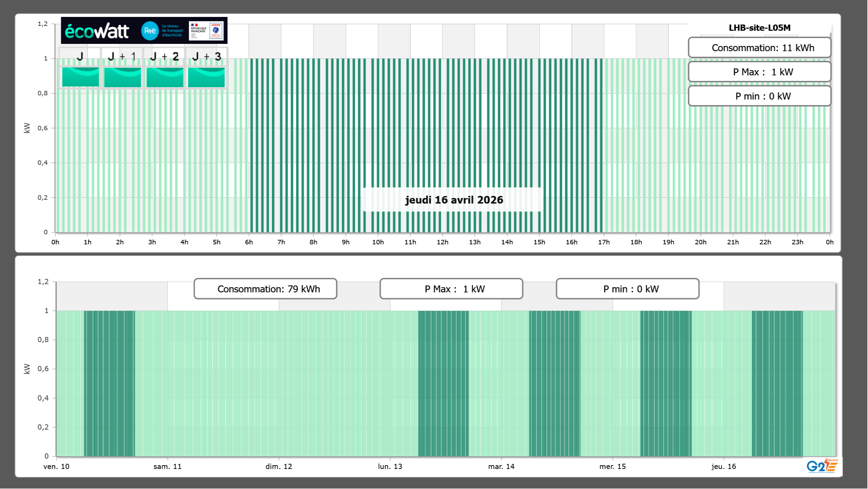This screenshot has width=868, height=489.
Task: Click dark green bars on mar. 14
Action: coord(554,384)
